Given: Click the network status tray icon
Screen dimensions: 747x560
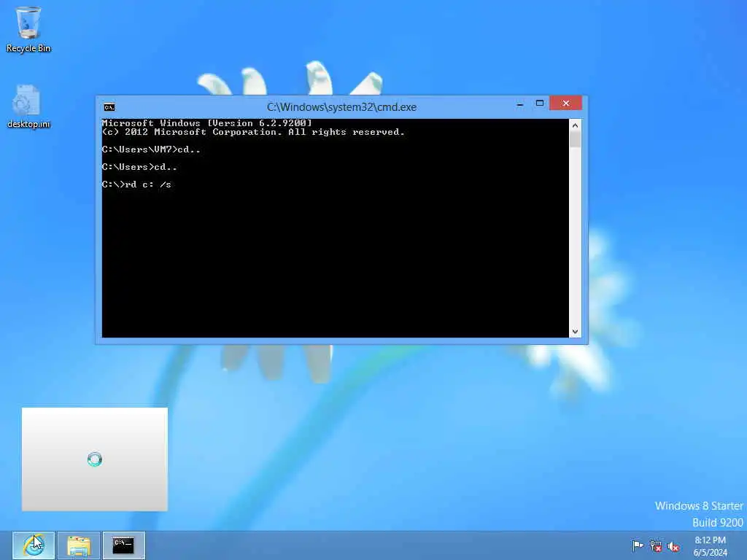Looking at the screenshot, I should (x=656, y=545).
